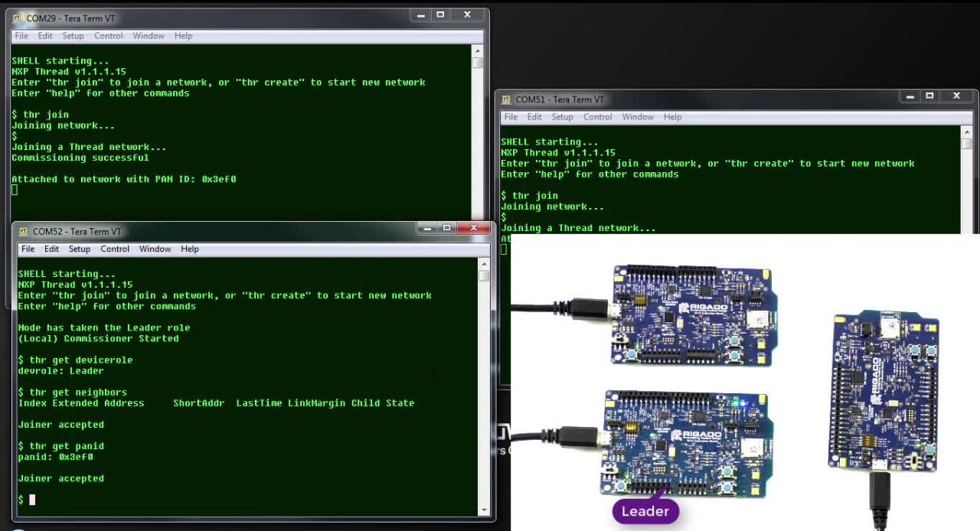Close the COM52 Tera Term window
This screenshot has height=531, width=980.
474,228
